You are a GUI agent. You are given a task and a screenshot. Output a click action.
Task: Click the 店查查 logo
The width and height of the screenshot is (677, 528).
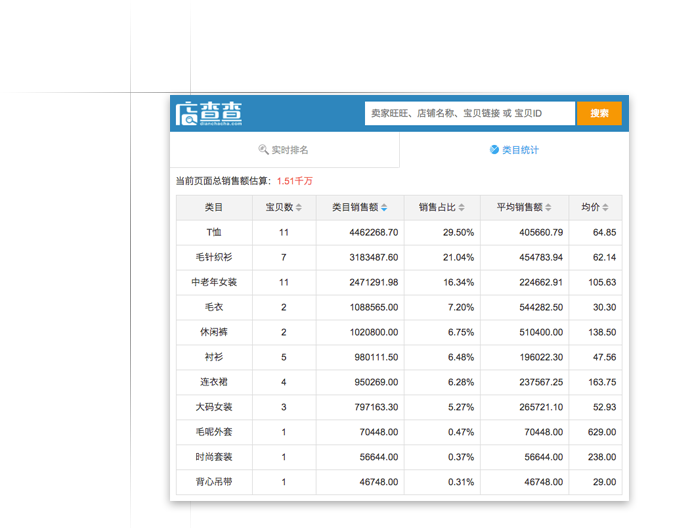point(208,113)
